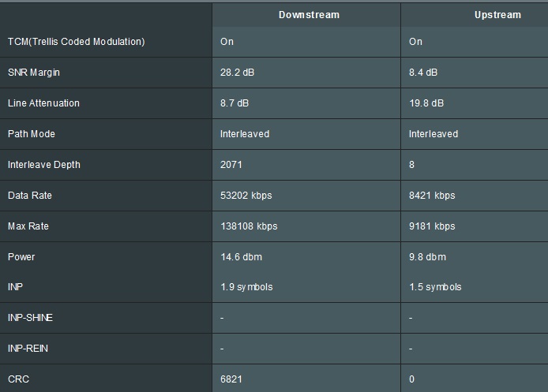Viewport: 548px width, 392px height.
Task: Click the INP-REIN label
Action: pos(28,348)
